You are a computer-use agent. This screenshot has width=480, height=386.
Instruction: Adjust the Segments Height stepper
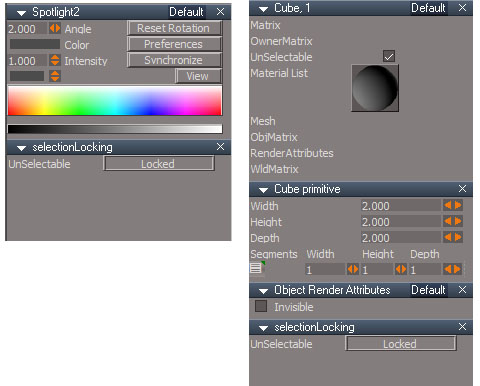coord(401,269)
